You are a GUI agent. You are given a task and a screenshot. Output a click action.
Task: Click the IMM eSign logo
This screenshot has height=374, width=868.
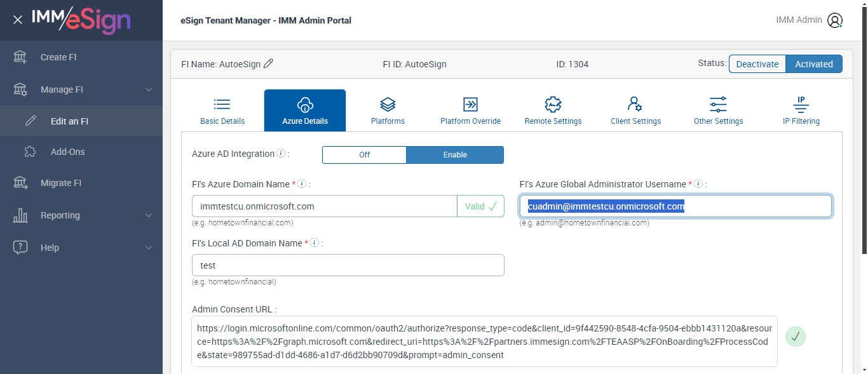coord(81,20)
